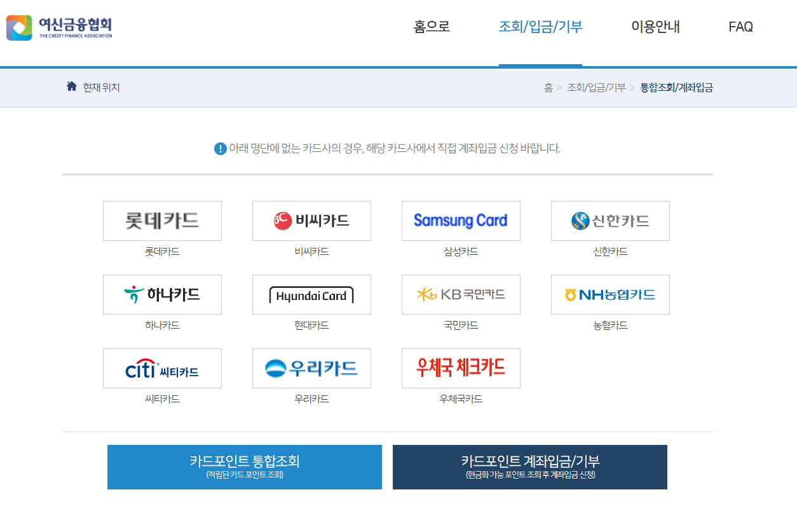Open the 이용안내 menu
Screen dimensions: 797x532
pos(655,27)
